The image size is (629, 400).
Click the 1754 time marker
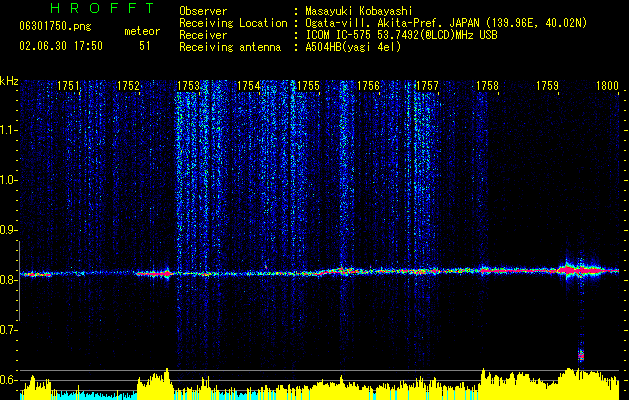248,86
